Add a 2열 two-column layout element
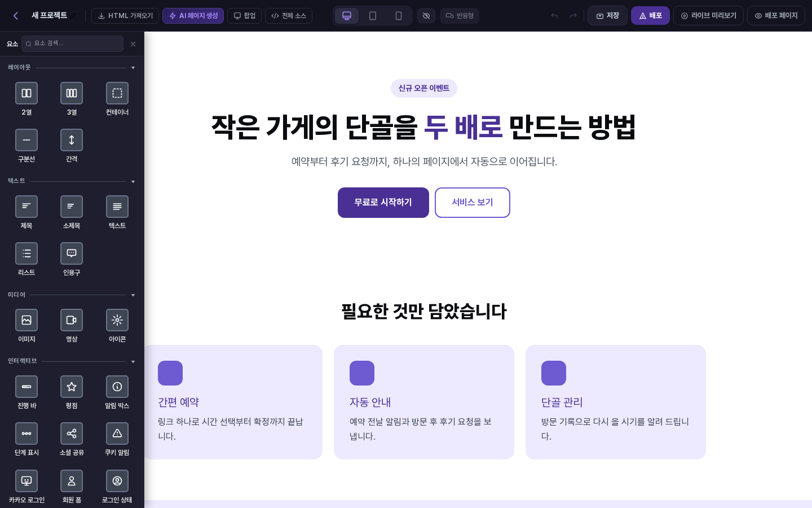This screenshot has height=508, width=812. click(27, 99)
